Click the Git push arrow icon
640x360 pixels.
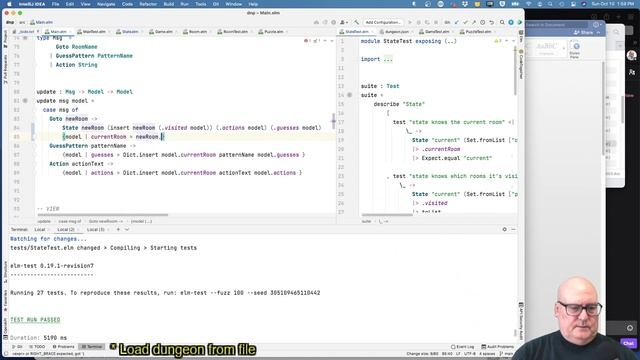(x=474, y=22)
